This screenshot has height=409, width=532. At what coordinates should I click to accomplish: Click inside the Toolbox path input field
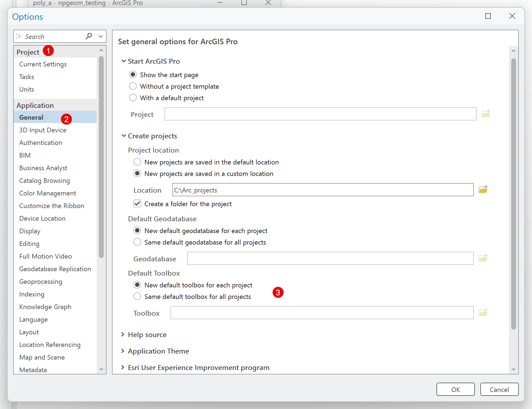point(321,313)
